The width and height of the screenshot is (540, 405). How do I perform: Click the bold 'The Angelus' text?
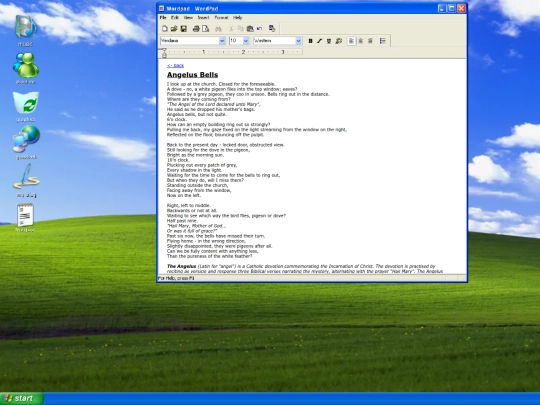pos(181,266)
